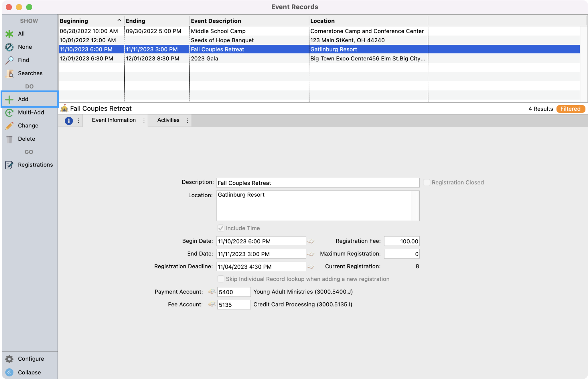Click Payment Account lookup icon
The height and width of the screenshot is (379, 588).
[x=212, y=292]
